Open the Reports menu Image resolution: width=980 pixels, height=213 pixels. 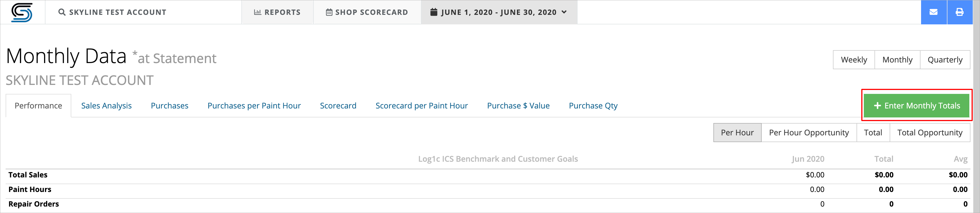[x=277, y=12]
